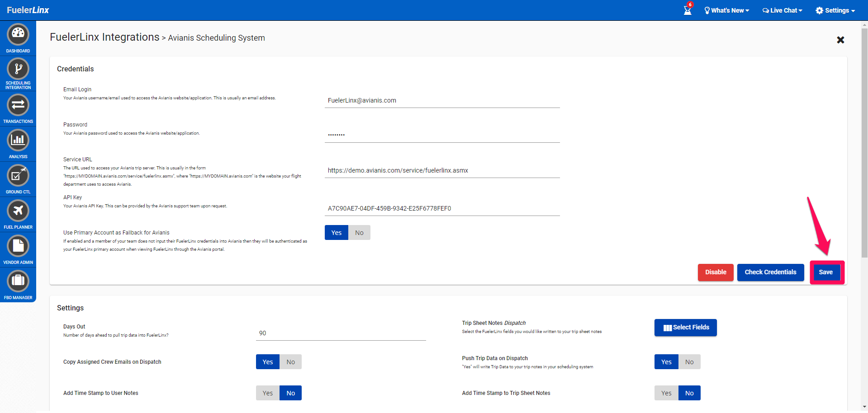Open Scheduling Integration in sidebar

coord(18,69)
